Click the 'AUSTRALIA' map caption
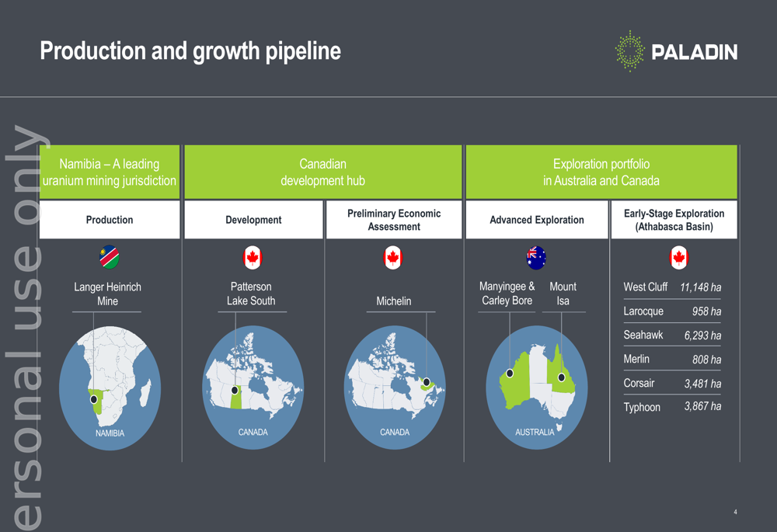The height and width of the screenshot is (532, 777). pyautogui.click(x=535, y=432)
